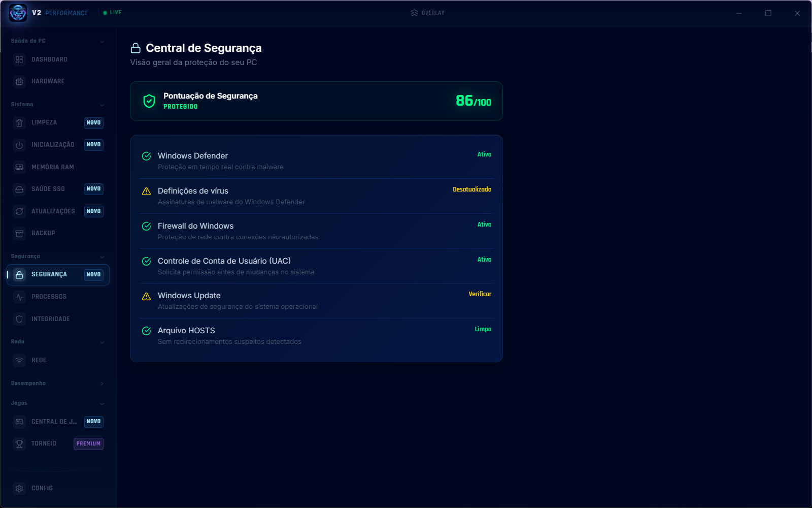This screenshot has height=508, width=812.
Task: Click the Rede wifi icon
Action: pyautogui.click(x=19, y=360)
